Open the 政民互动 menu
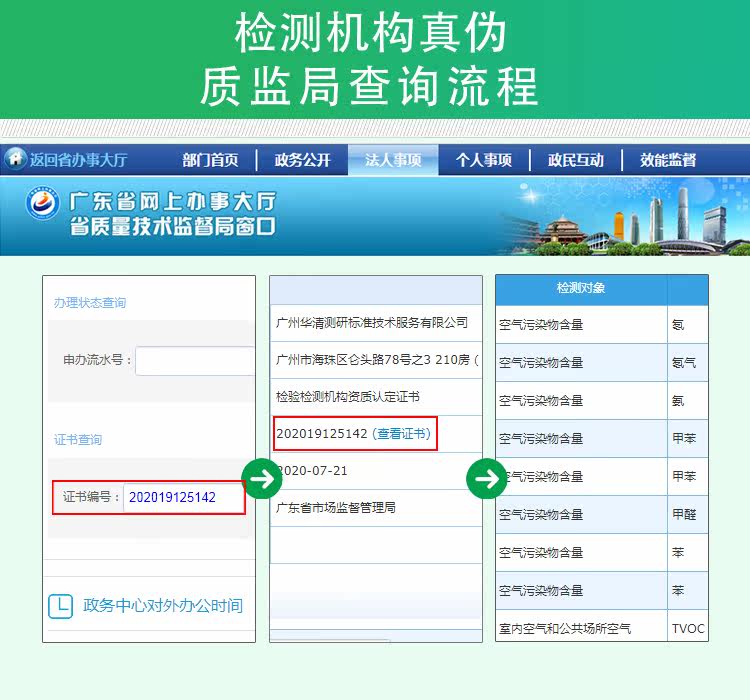 (576, 160)
